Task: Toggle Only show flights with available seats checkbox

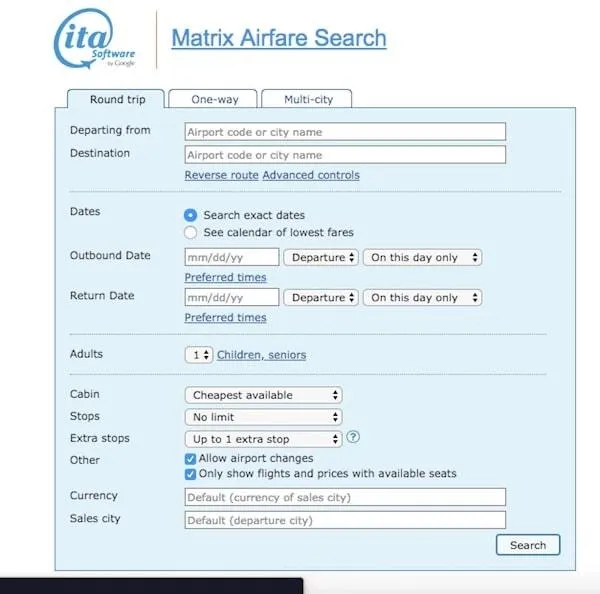Action: (190, 474)
